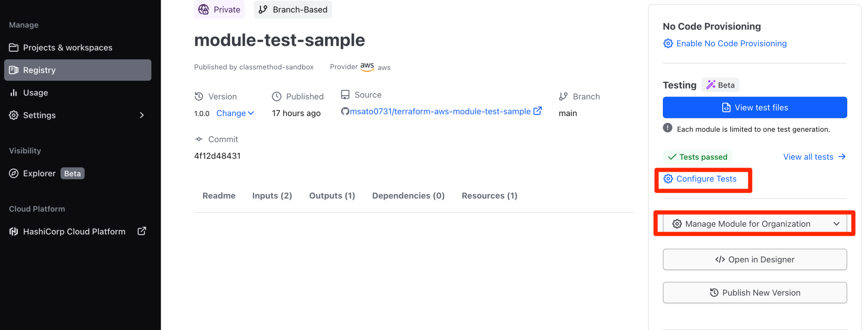Viewport: 868px width, 330px height.
Task: Expand the Settings submenu chevron in sidebar
Action: (x=142, y=115)
